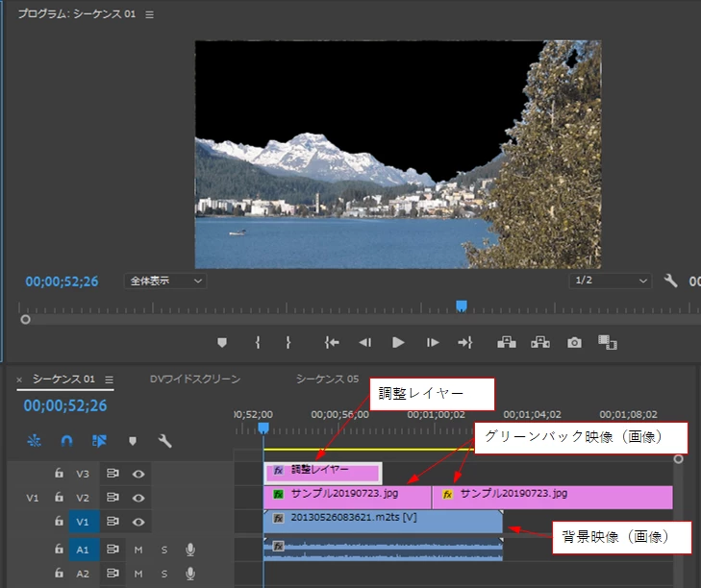Toggle lock on track V3
701x588 pixels.
(x=59, y=473)
